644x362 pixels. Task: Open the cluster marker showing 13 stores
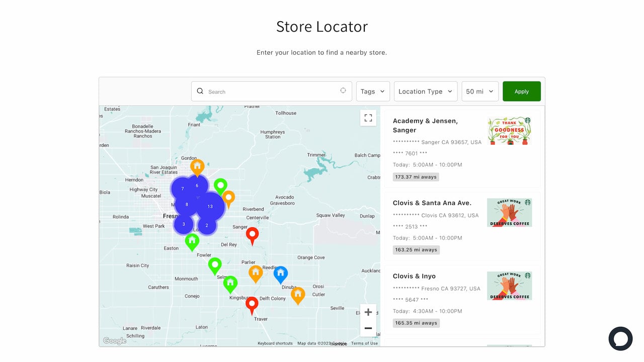click(210, 206)
